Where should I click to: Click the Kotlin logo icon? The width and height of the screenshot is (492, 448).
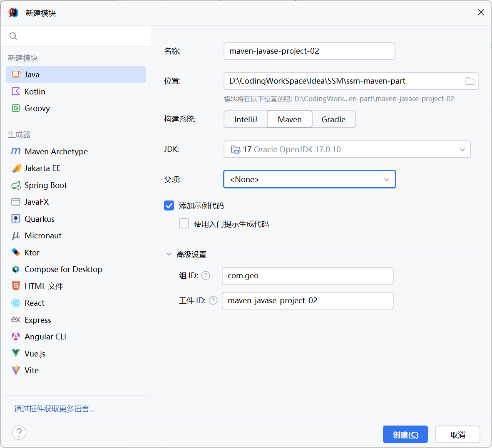[16, 91]
